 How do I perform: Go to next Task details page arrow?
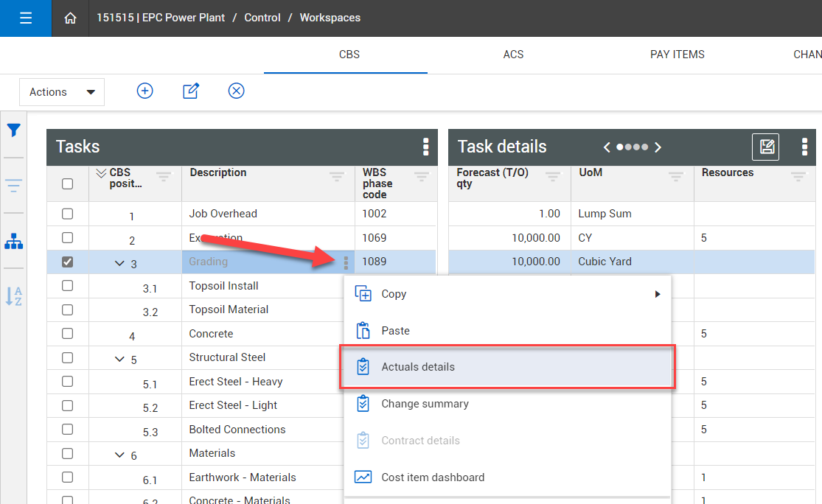click(658, 147)
